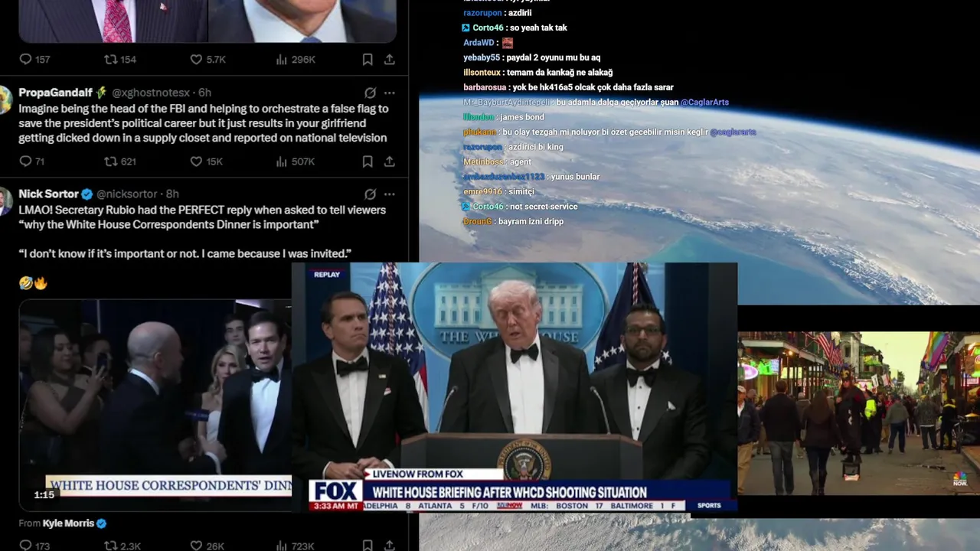Click chat username emre9916
The width and height of the screenshot is (980, 551).
click(x=482, y=191)
